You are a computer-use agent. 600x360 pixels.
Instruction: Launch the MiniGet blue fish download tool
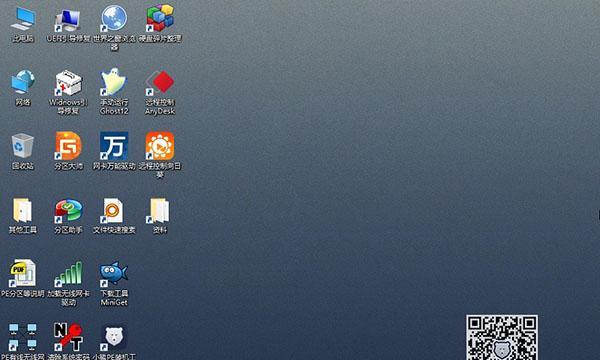[x=114, y=274]
